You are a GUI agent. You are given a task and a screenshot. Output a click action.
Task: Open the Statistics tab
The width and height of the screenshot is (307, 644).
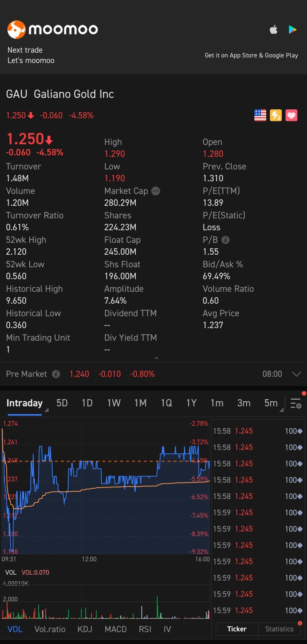click(x=279, y=629)
